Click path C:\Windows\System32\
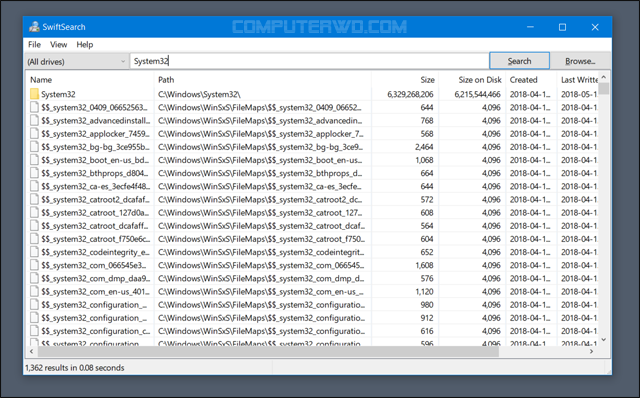 (x=199, y=94)
